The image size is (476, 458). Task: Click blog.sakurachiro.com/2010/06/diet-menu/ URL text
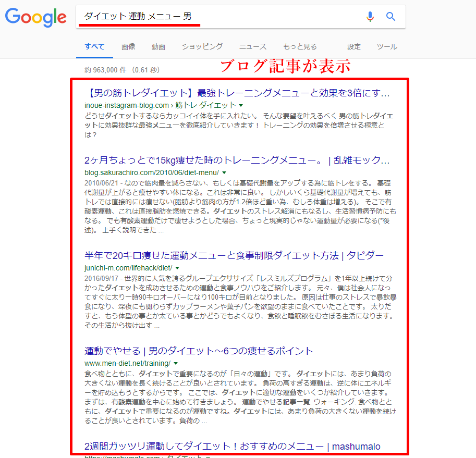152,172
